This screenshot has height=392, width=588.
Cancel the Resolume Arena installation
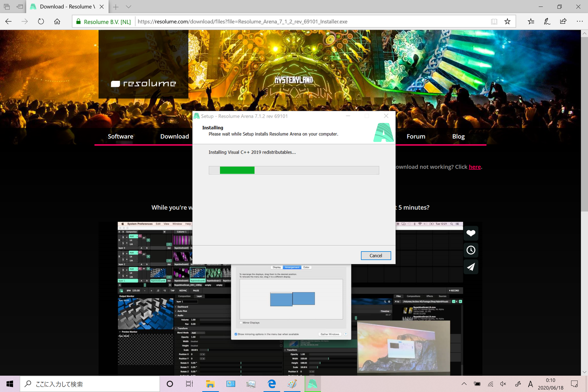(376, 256)
